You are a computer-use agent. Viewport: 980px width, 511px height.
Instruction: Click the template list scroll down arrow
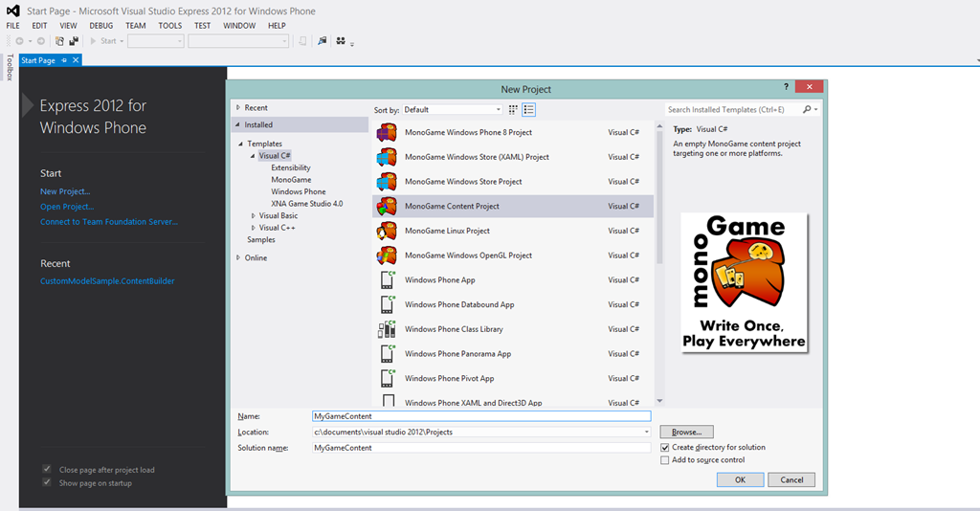coord(659,401)
